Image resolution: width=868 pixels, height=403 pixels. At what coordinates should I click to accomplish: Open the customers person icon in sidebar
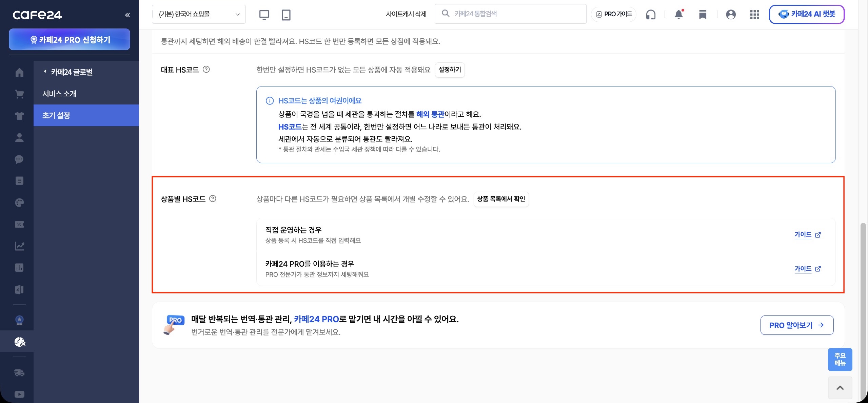point(19,137)
